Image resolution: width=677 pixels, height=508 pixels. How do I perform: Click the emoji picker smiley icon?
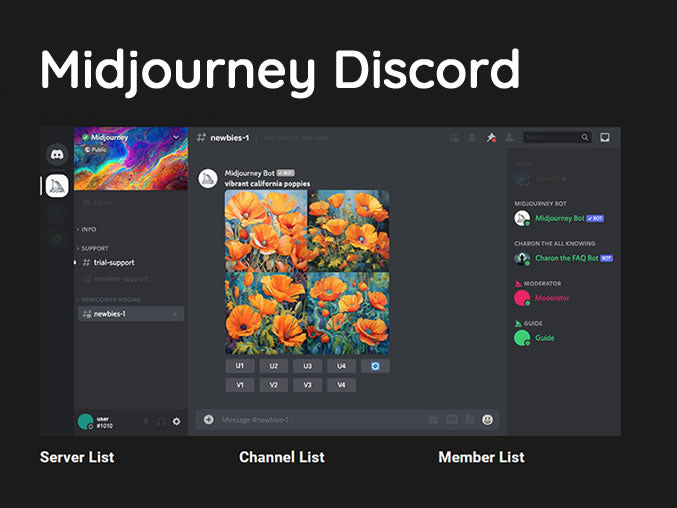(488, 420)
